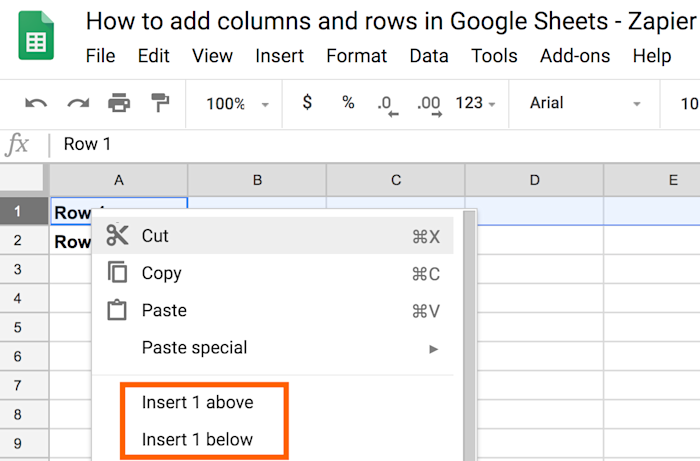This screenshot has height=461, width=700.
Task: Choose Paste special from context menu
Action: click(273, 348)
